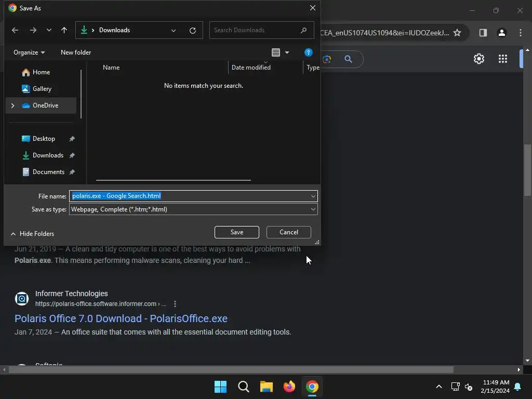
Task: Click navigation pane vertical scrollbar
Action: (81, 94)
